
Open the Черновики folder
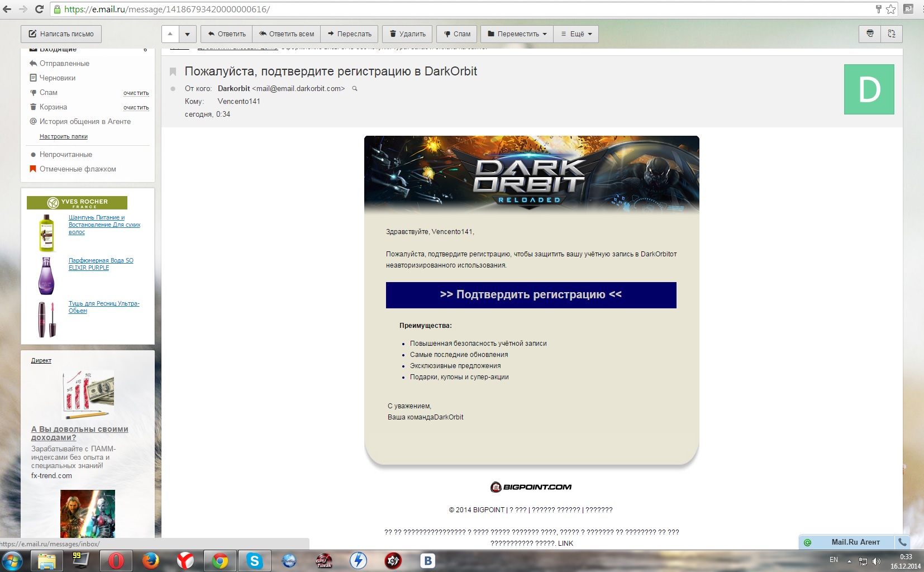[58, 78]
